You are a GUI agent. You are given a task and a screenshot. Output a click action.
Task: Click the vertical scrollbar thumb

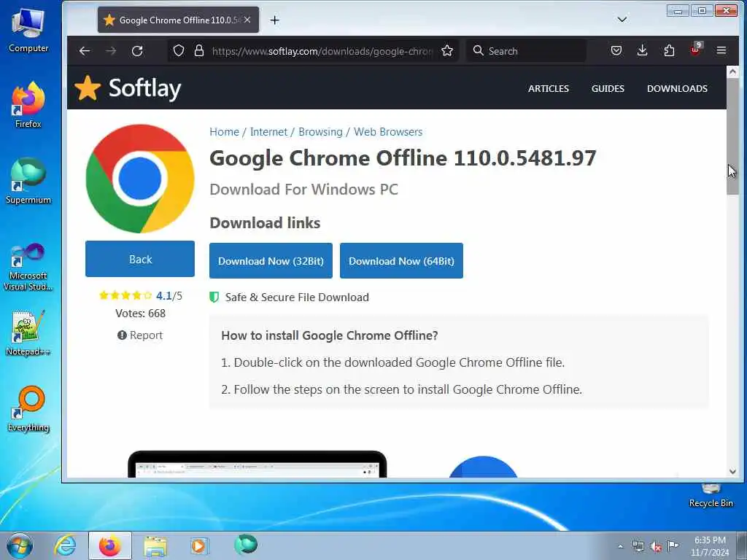pos(732,136)
